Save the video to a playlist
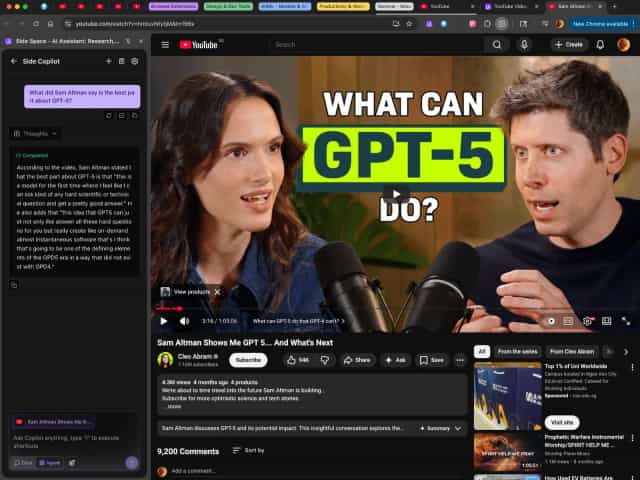 [432, 360]
